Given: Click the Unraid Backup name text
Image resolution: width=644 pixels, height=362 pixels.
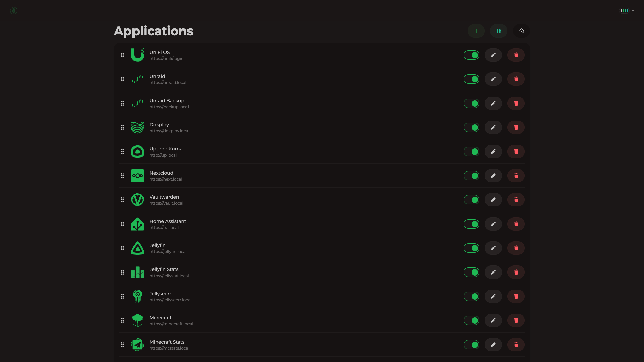Looking at the screenshot, I should click(x=167, y=101).
